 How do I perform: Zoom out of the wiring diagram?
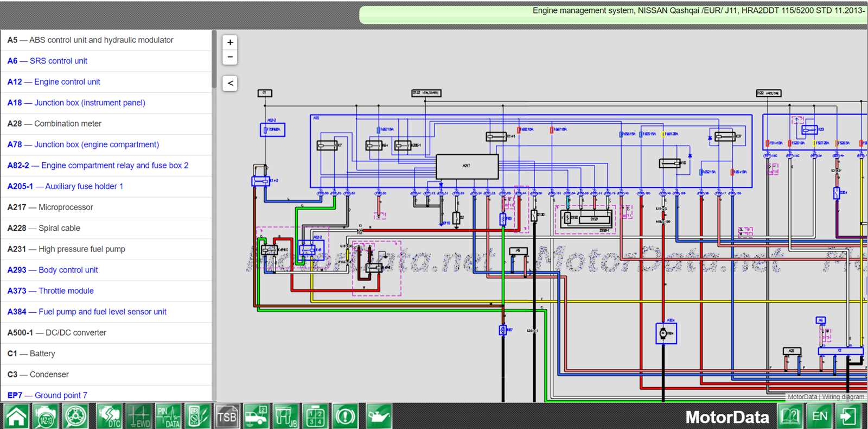pos(230,57)
